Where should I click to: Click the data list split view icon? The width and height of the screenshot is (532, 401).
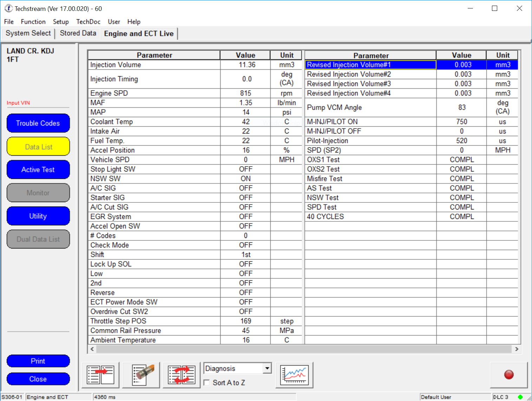pos(100,375)
